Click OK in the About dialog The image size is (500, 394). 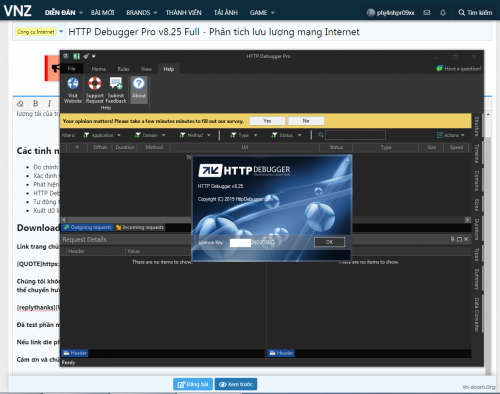click(329, 242)
